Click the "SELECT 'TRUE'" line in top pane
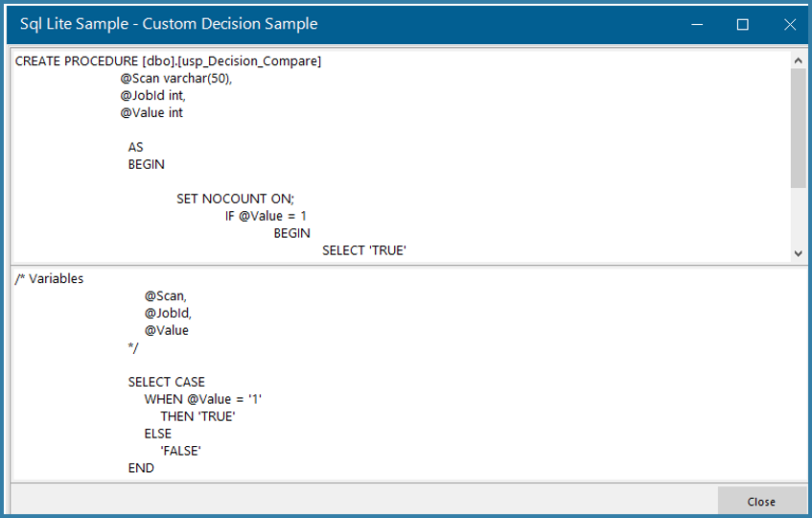The width and height of the screenshot is (812, 518). (x=364, y=251)
